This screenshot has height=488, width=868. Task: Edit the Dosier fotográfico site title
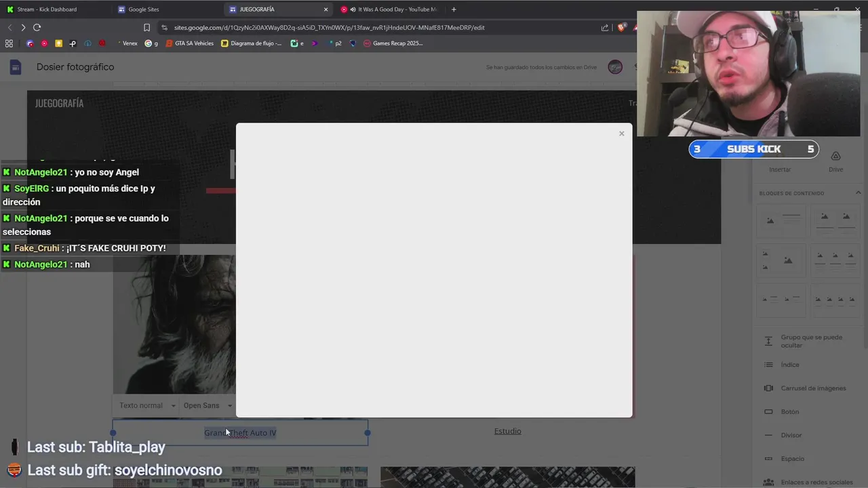75,67
